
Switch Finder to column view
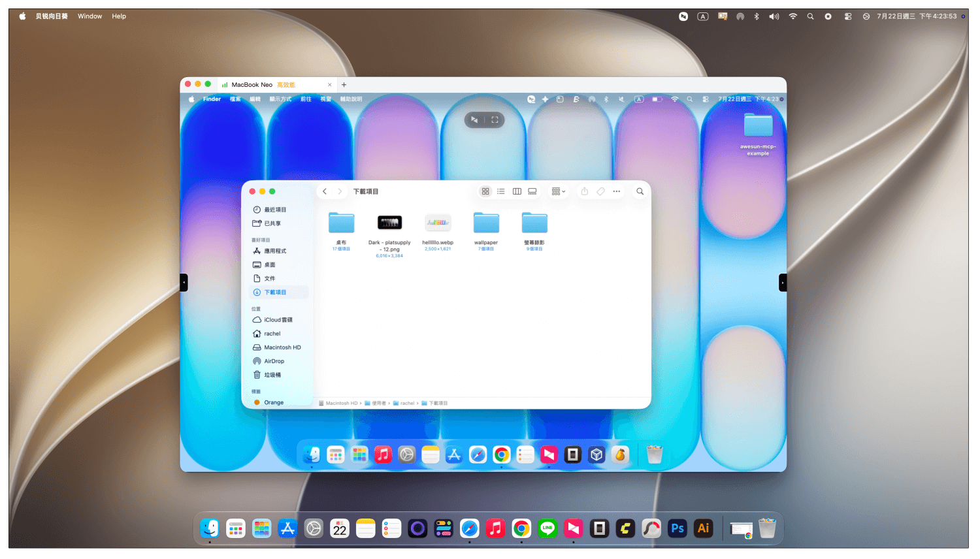point(517,191)
